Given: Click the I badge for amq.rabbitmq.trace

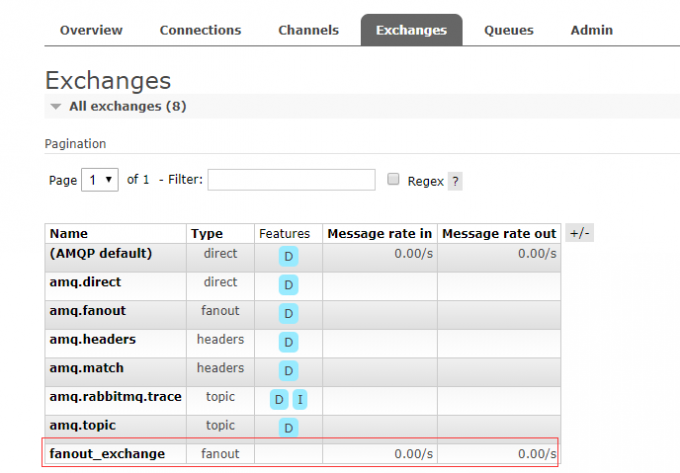Looking at the screenshot, I should pos(300,400).
